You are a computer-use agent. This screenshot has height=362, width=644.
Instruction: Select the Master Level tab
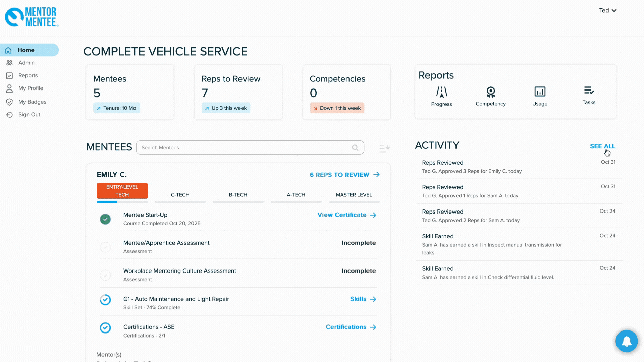click(354, 195)
